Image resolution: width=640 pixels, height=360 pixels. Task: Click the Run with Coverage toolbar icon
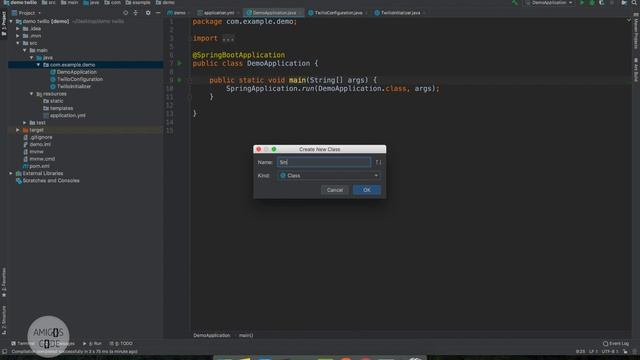[602, 3]
